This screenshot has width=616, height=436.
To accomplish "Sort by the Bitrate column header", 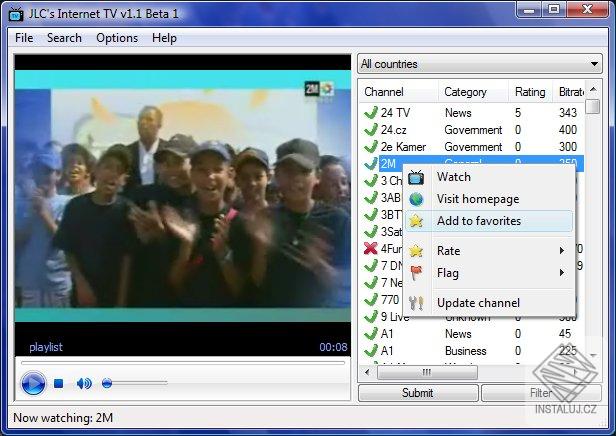I will pos(569,92).
